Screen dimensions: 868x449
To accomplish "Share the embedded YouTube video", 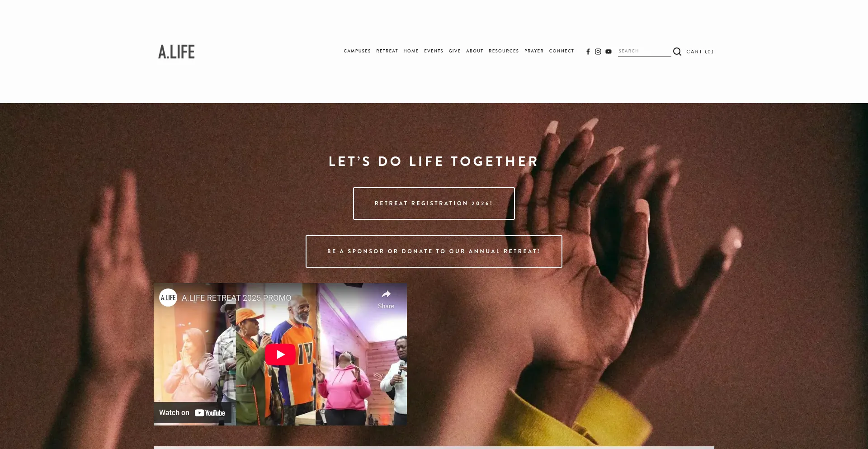I will [x=386, y=299].
